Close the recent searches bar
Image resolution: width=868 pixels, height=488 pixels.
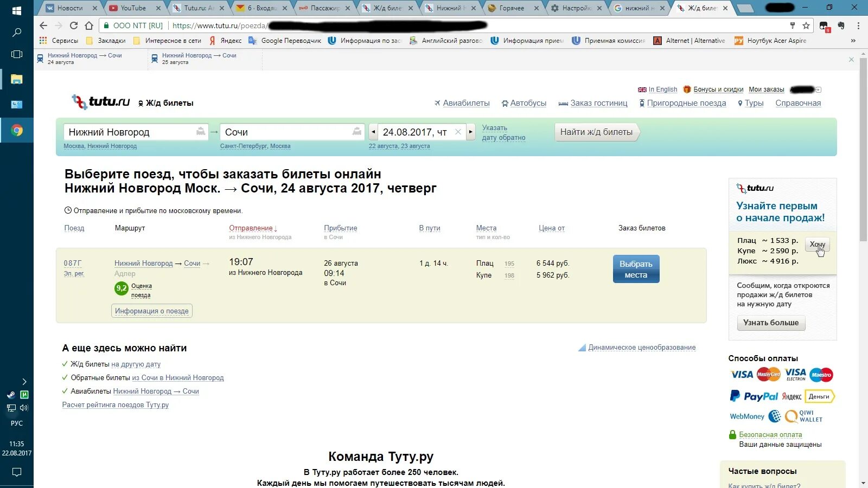(x=851, y=60)
